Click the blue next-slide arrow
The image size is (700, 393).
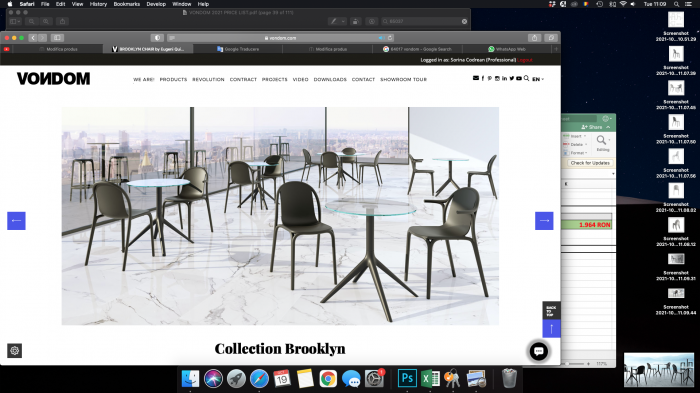pyautogui.click(x=544, y=221)
